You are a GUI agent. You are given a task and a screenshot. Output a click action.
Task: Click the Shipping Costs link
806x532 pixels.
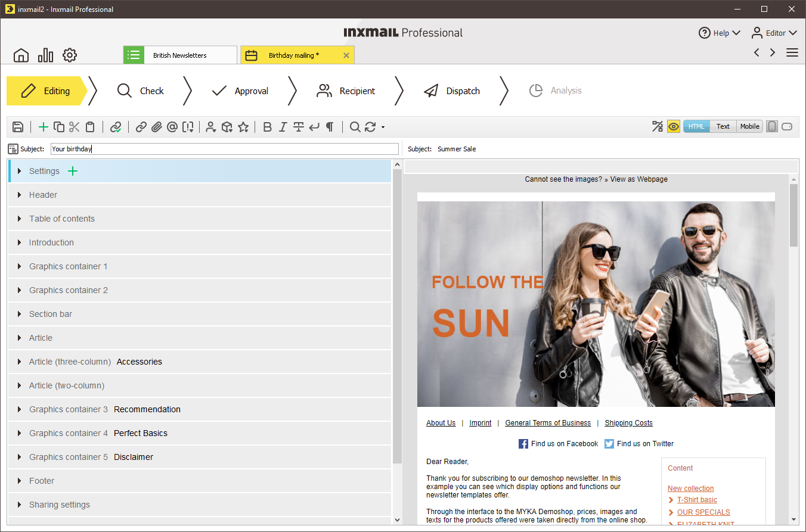[x=628, y=423]
